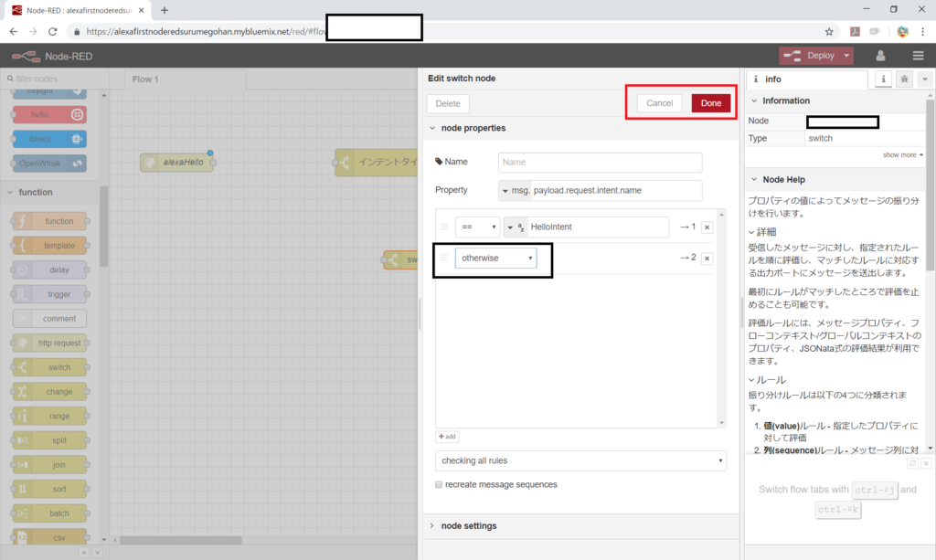This screenshot has height=560, width=936.
Task: Click the Deploy button
Action: point(810,56)
